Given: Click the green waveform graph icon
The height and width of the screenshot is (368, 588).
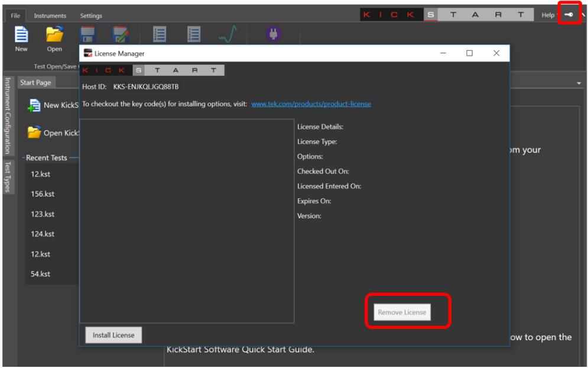Looking at the screenshot, I should 228,34.
